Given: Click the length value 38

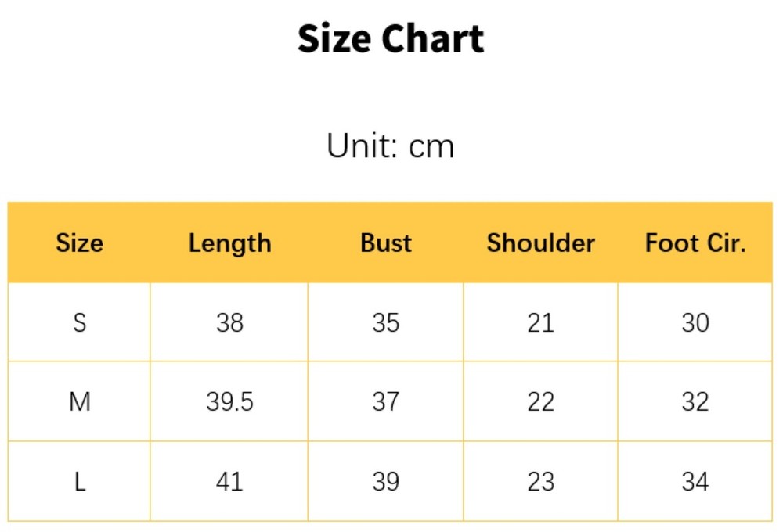Looking at the screenshot, I should [x=229, y=322].
